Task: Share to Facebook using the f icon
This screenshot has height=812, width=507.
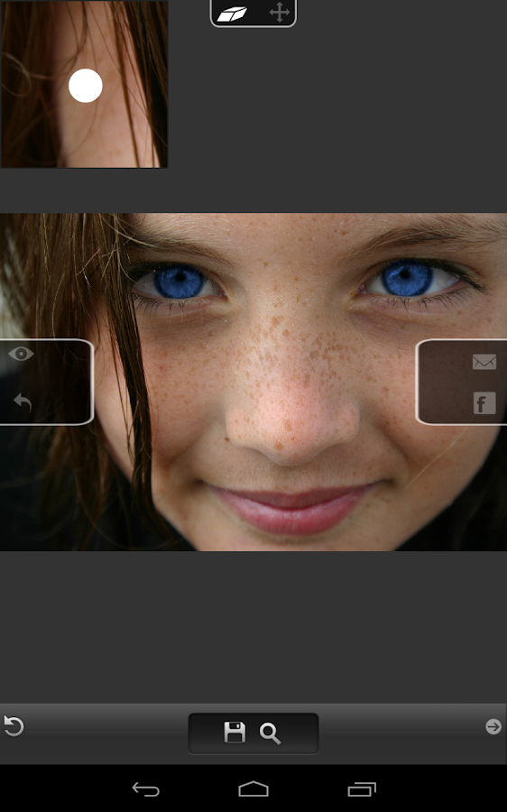Action: pos(484,403)
